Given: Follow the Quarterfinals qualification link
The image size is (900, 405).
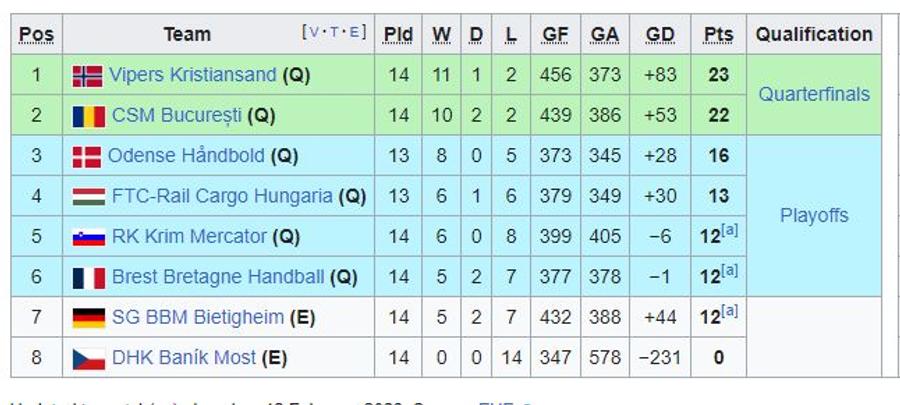Looking at the screenshot, I should (x=814, y=94).
